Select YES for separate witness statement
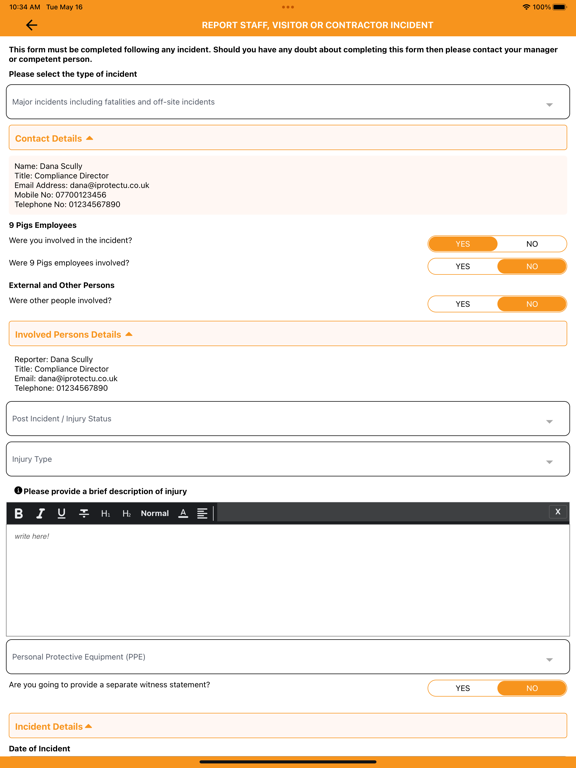Viewport: 576px width, 768px height. 463,688
